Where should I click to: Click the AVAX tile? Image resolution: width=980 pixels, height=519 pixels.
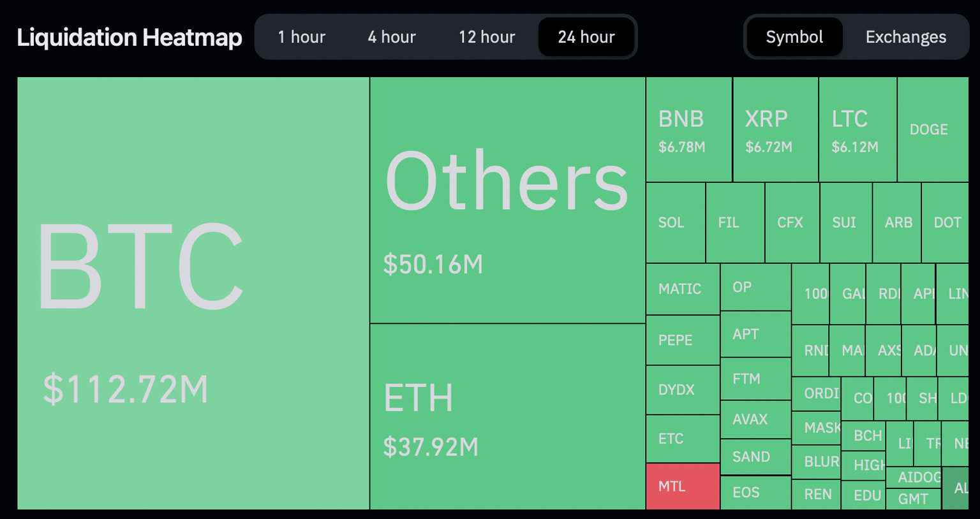[x=755, y=420]
